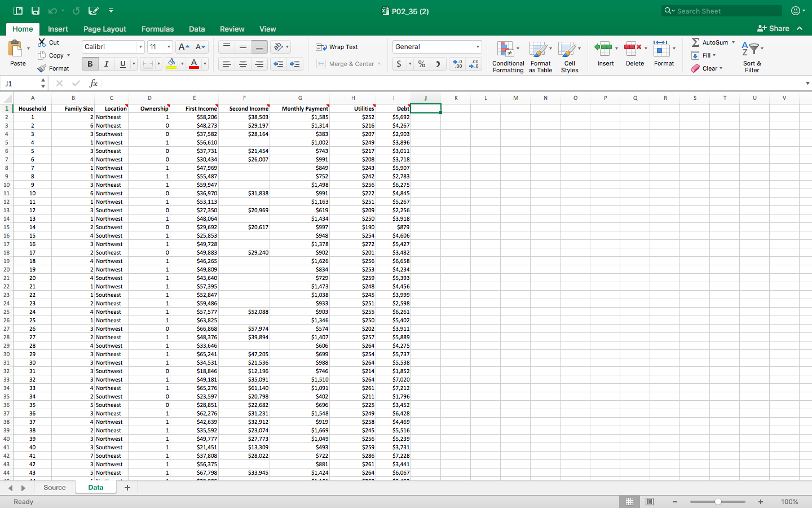Open the Data sheet tab's Source sheet
812x508 pixels.
54,487
